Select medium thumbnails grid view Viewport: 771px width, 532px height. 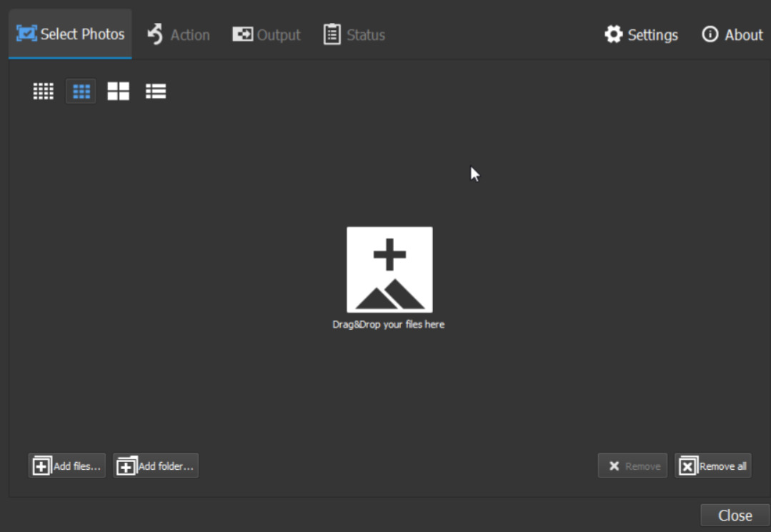coord(81,91)
